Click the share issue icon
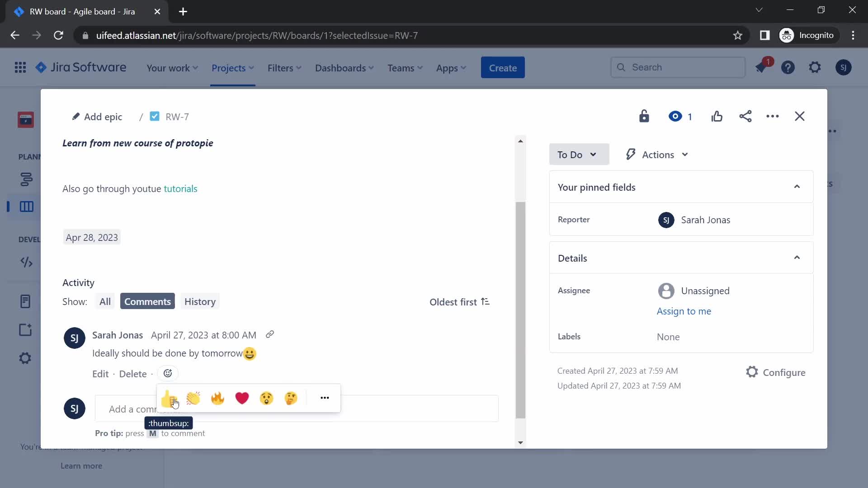Screen dimensions: 868x488 point(745,116)
